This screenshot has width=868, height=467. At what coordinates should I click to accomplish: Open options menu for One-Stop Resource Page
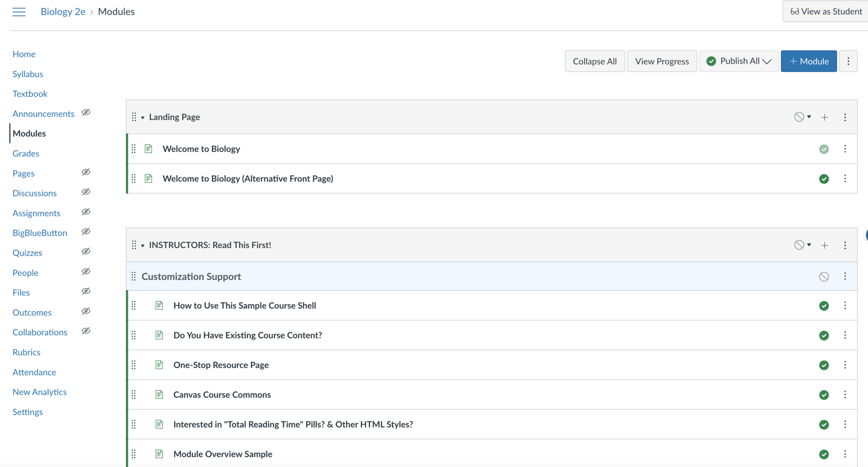pos(845,365)
